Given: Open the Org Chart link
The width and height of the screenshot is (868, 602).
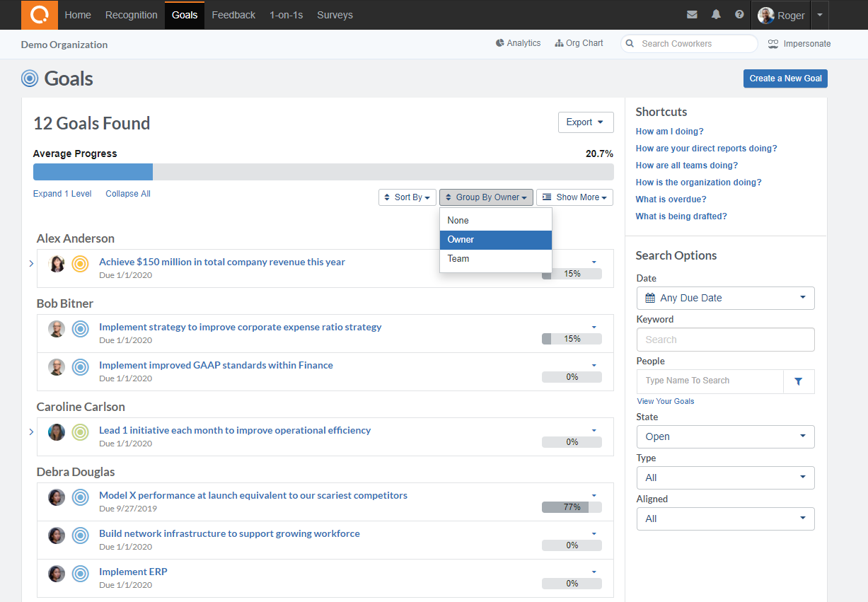Looking at the screenshot, I should (x=579, y=43).
